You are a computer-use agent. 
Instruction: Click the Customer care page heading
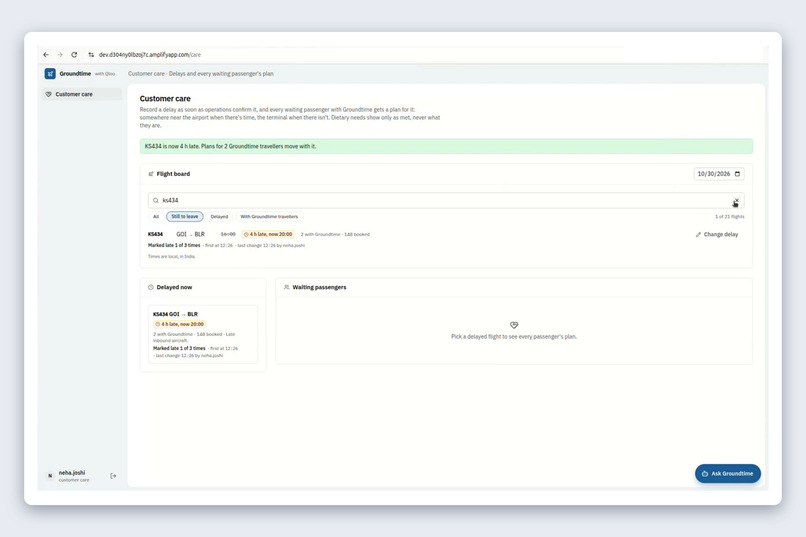[165, 99]
